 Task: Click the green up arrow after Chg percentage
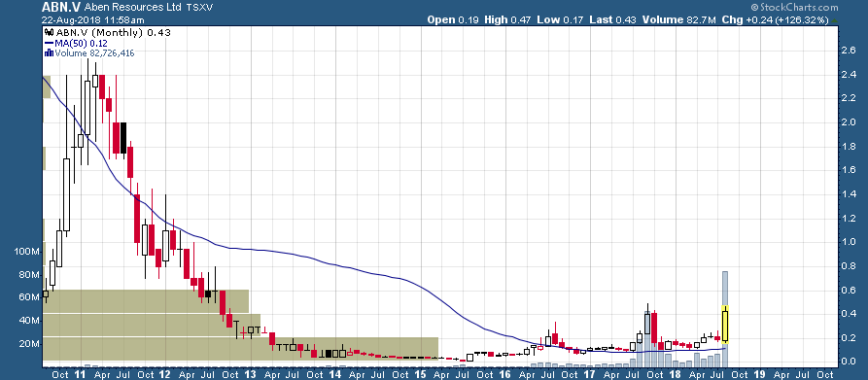point(835,20)
